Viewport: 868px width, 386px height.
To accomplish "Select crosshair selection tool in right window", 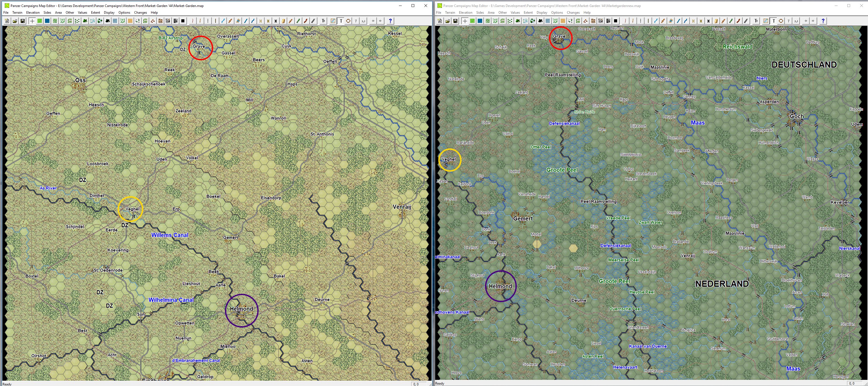I will pyautogui.click(x=465, y=21).
